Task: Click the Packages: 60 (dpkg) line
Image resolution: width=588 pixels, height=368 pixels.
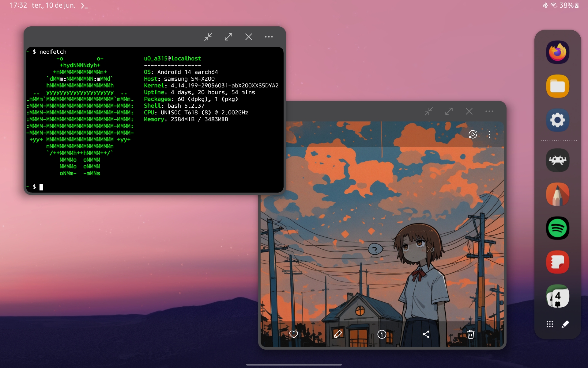Action: (191, 99)
